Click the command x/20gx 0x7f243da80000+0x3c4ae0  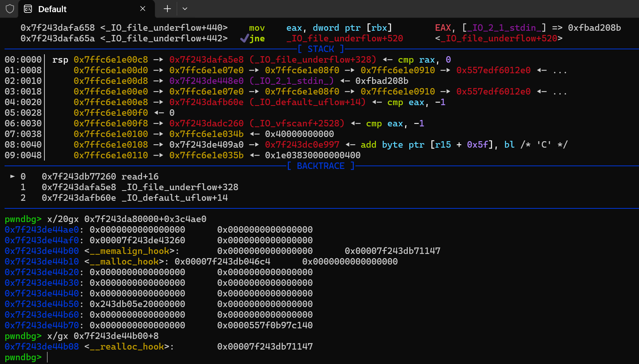[x=127, y=219]
